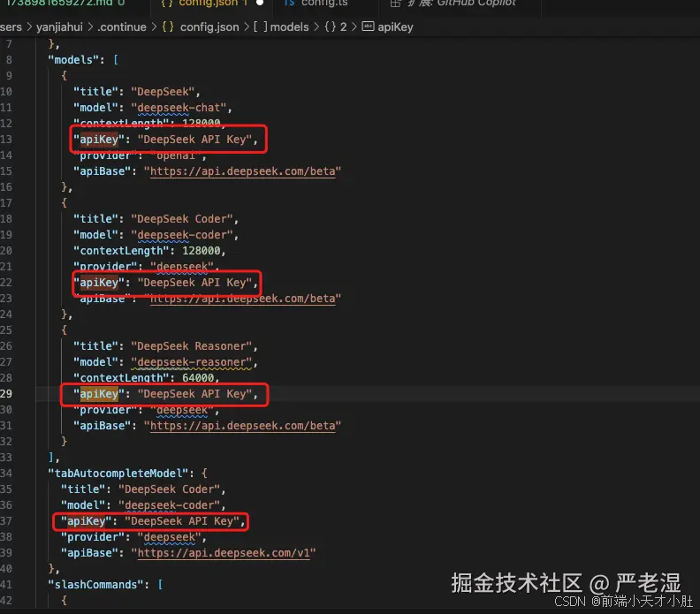700x614 pixels.
Task: Click "deepseek" provider value on line 38
Action: point(169,537)
